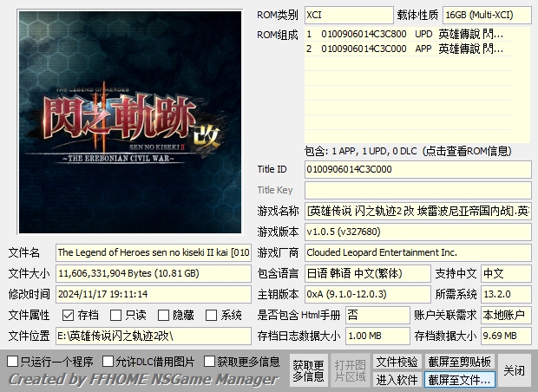
Task: Select the UPD row in ROM list
Action: (404, 34)
